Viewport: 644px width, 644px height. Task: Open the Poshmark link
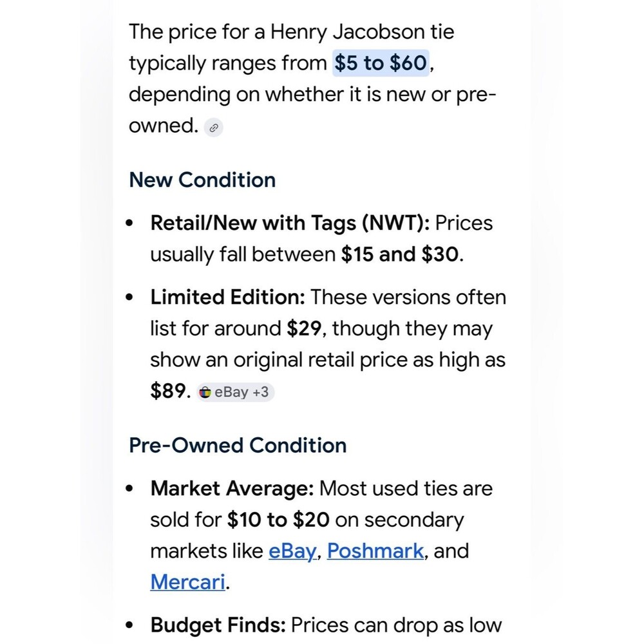375,551
